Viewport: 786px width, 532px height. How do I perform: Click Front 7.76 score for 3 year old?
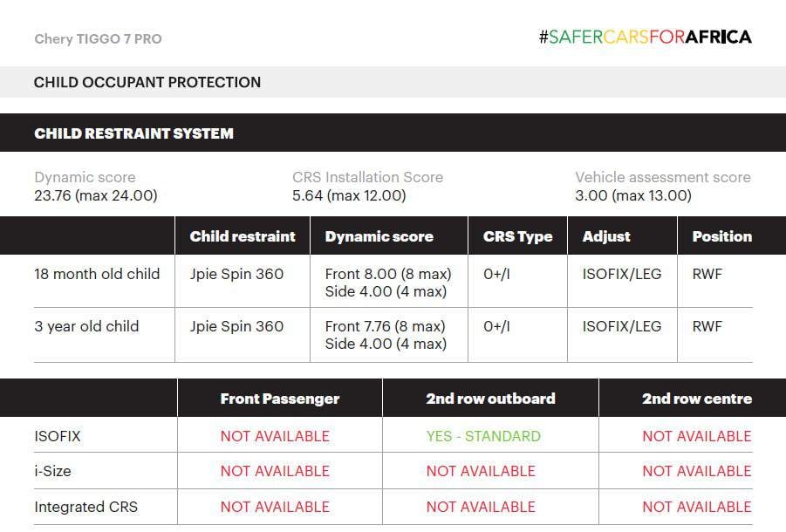(385, 326)
